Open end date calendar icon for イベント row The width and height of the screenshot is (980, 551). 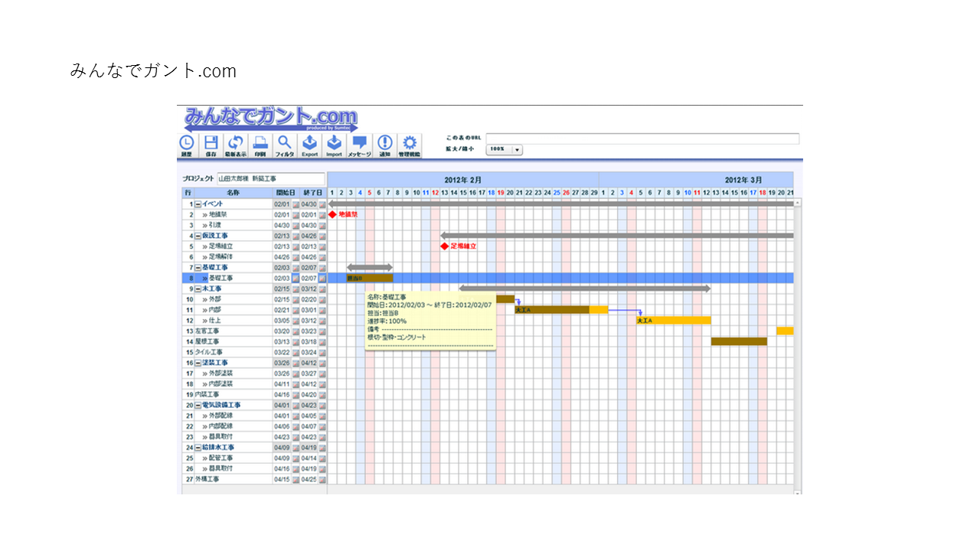pyautogui.click(x=322, y=205)
